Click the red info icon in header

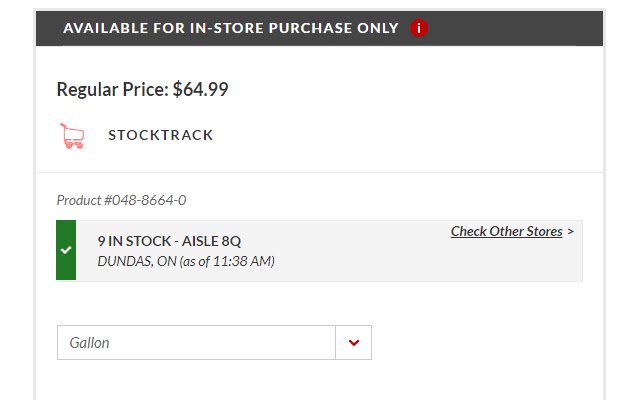(419, 28)
